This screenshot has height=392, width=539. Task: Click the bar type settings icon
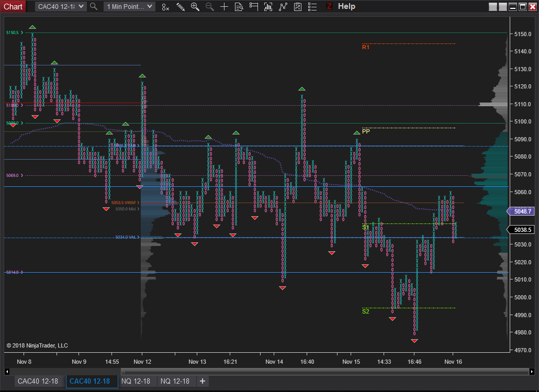[165, 7]
